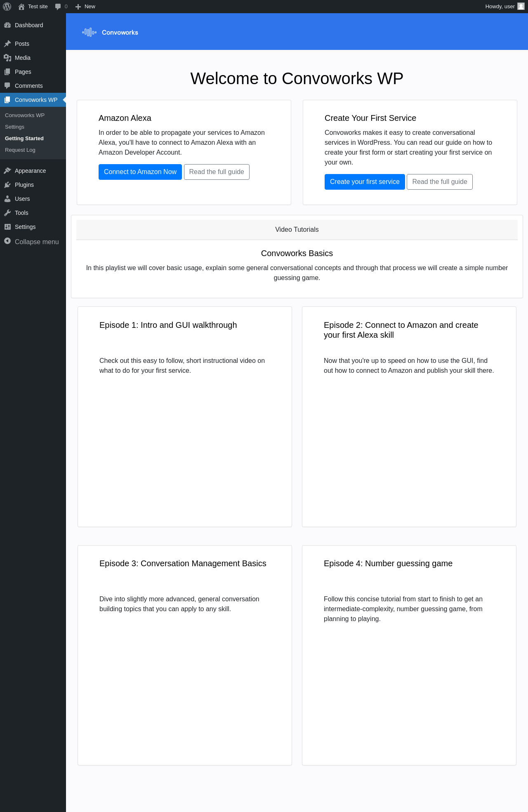The image size is (528, 812).
Task: Open the Appearance menu
Action: pyautogui.click(x=33, y=171)
